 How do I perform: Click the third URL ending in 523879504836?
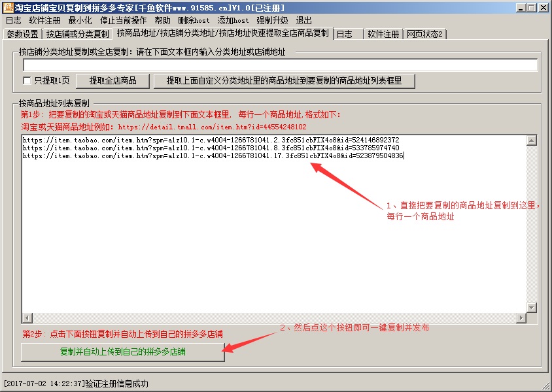tap(213, 155)
